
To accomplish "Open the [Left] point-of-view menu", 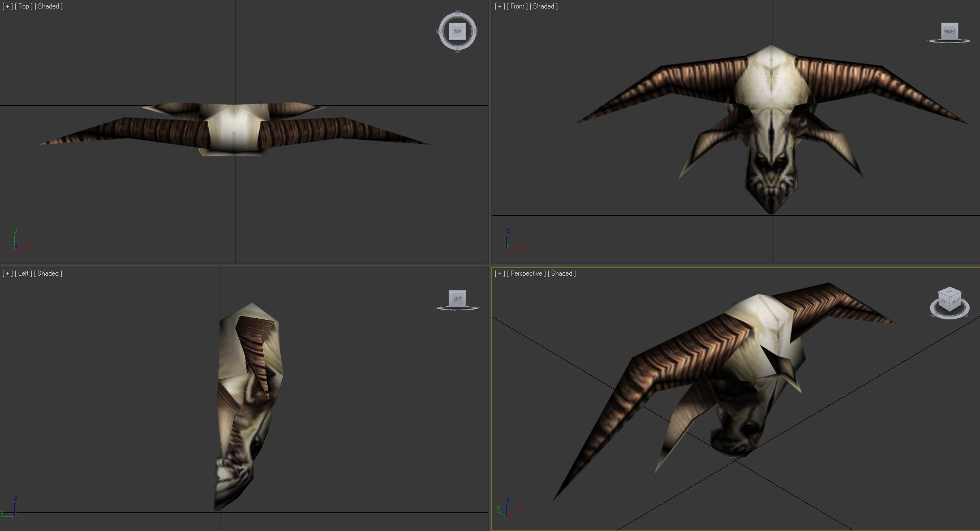I will pos(23,273).
